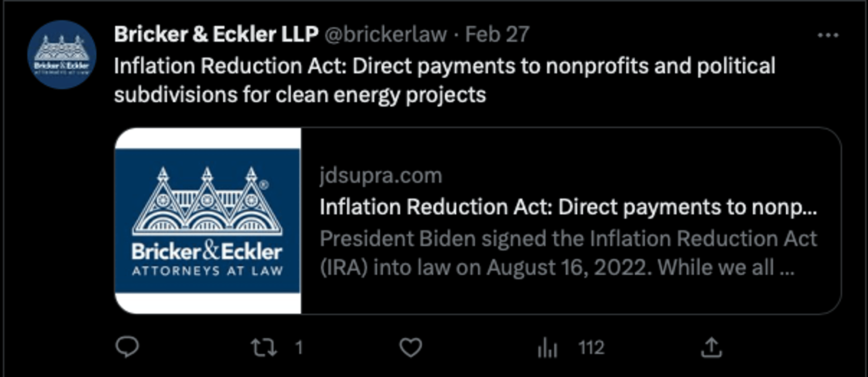This screenshot has height=377, width=868.
Task: Open the Bricker & Eckler card thumbnail image
Action: [208, 221]
